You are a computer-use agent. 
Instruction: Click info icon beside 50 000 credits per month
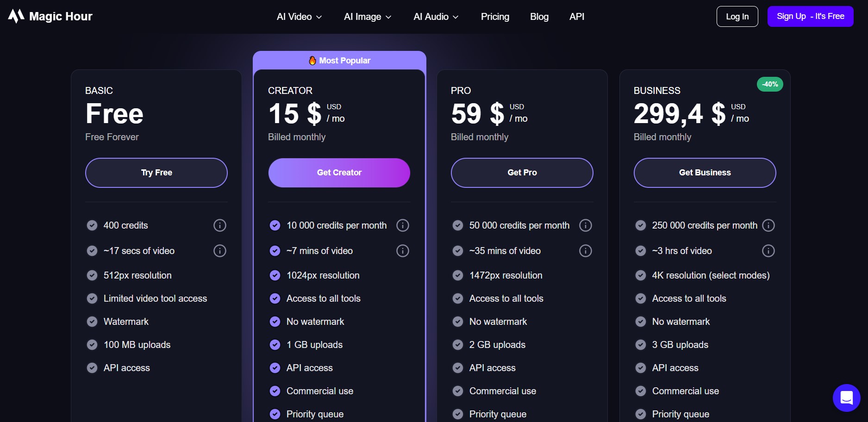585,225
